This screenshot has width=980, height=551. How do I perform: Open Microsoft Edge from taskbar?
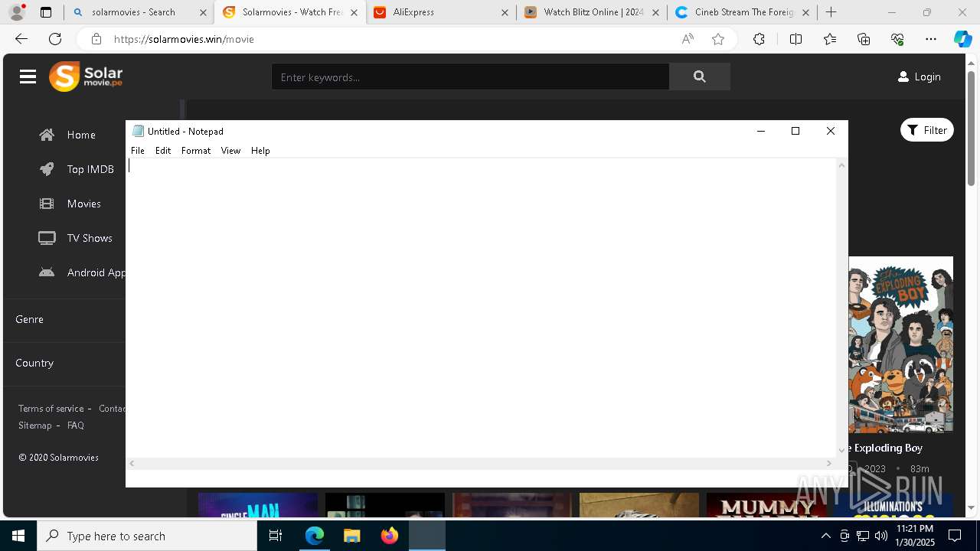(x=315, y=536)
